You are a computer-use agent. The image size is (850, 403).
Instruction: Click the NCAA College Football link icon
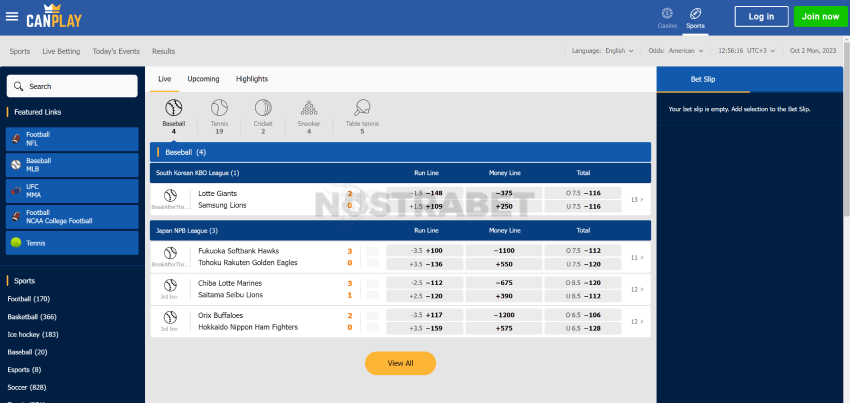coord(16,217)
